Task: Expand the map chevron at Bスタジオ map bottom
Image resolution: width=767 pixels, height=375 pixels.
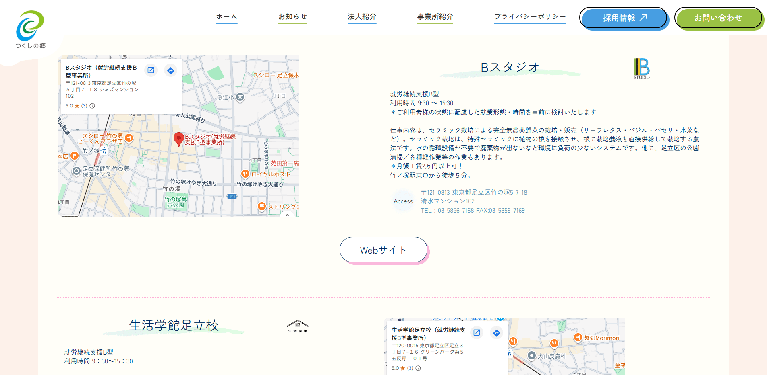Action: pyautogui.click(x=288, y=214)
